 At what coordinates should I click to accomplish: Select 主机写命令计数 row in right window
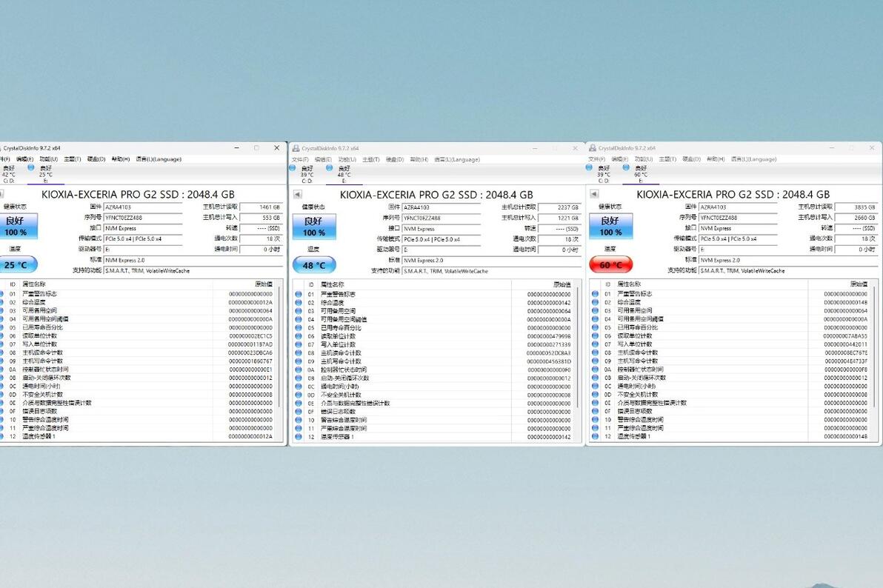(730, 361)
